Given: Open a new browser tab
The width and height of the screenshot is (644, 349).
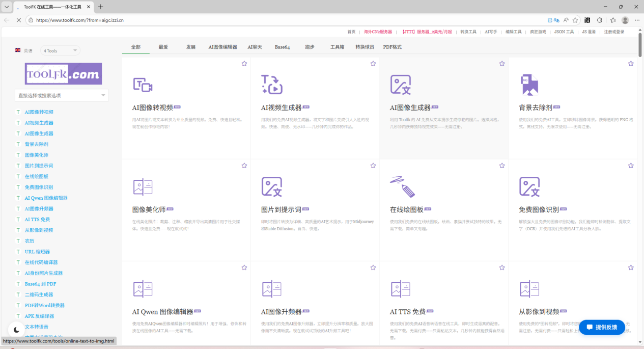Looking at the screenshot, I should 100,7.
